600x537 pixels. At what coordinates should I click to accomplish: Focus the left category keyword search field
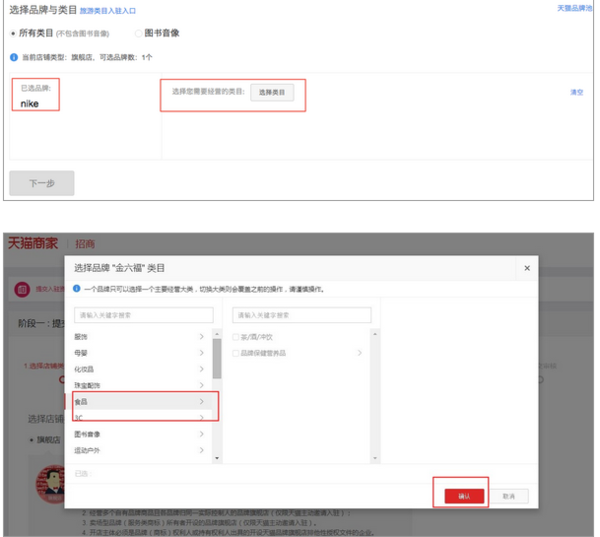click(144, 315)
